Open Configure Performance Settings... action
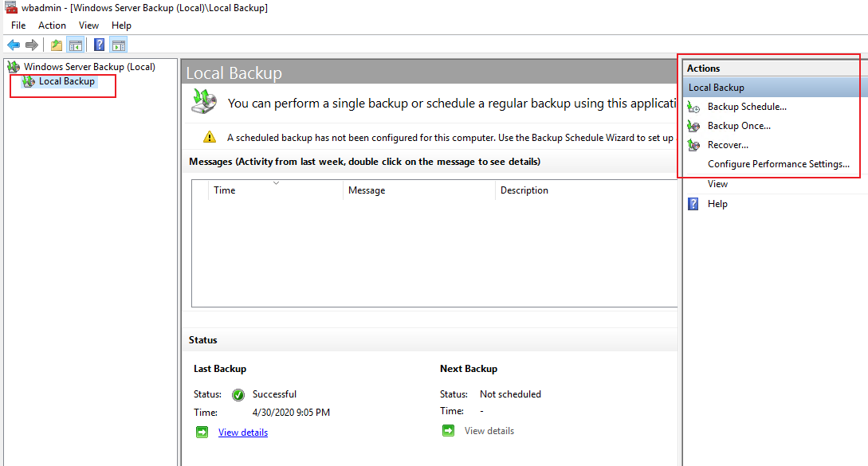Screen dimensions: 868x466 778,164
